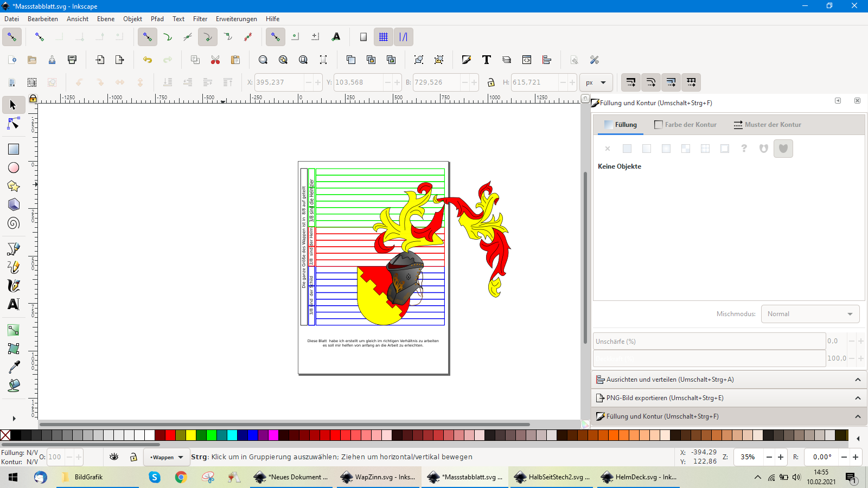The height and width of the screenshot is (488, 868).
Task: Select the text tool in toolbox
Action: point(14,304)
